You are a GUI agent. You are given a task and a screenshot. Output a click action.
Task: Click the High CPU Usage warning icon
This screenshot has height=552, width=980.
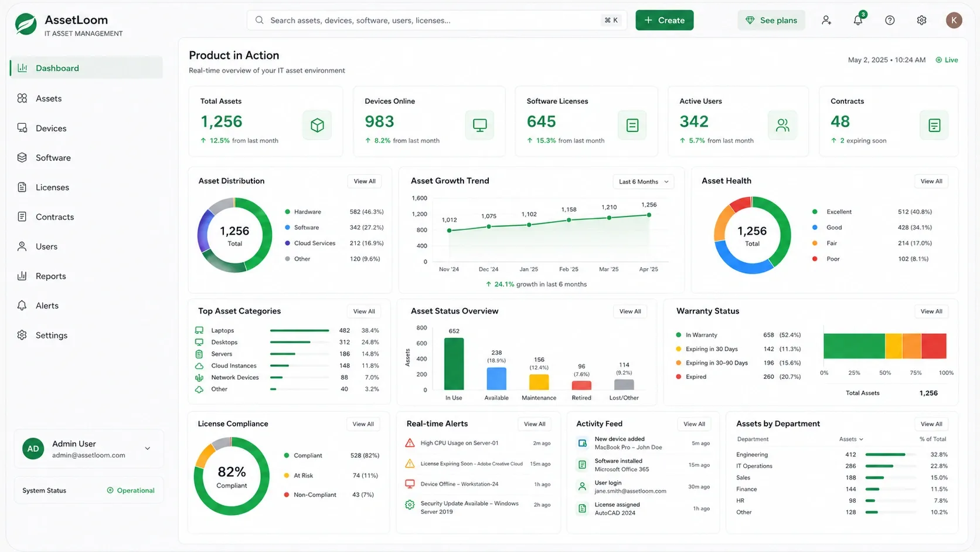410,443
